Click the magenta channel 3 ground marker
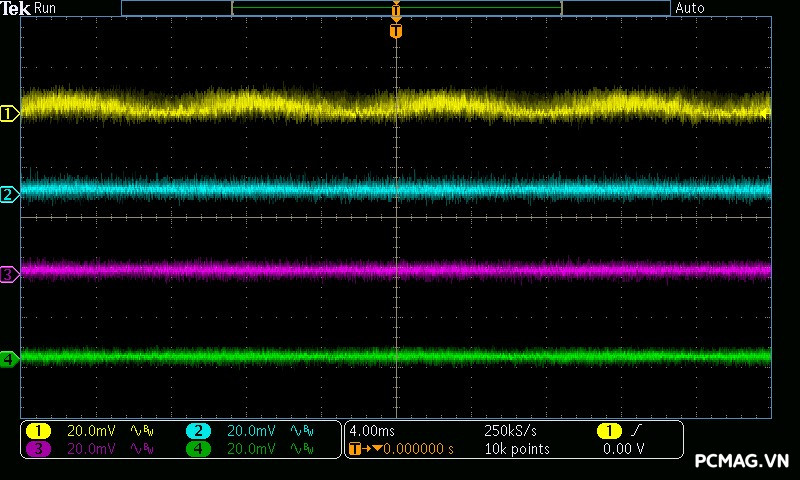This screenshot has height=480, width=800. click(10, 274)
